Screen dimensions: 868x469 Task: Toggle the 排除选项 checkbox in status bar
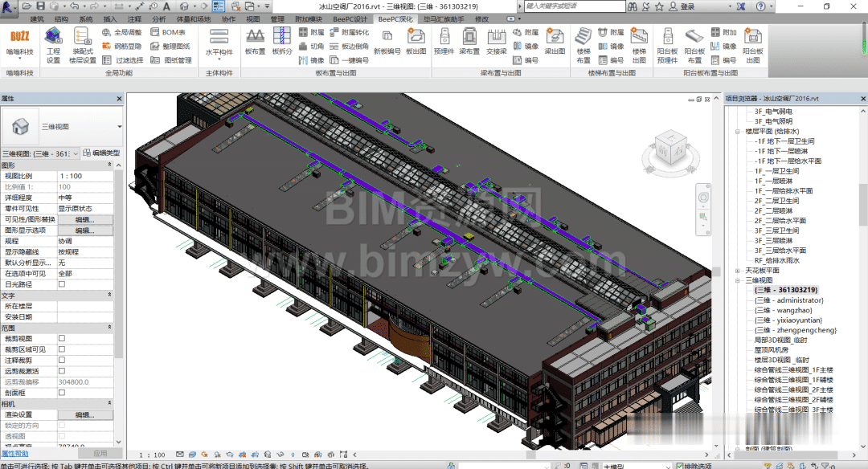click(x=679, y=466)
